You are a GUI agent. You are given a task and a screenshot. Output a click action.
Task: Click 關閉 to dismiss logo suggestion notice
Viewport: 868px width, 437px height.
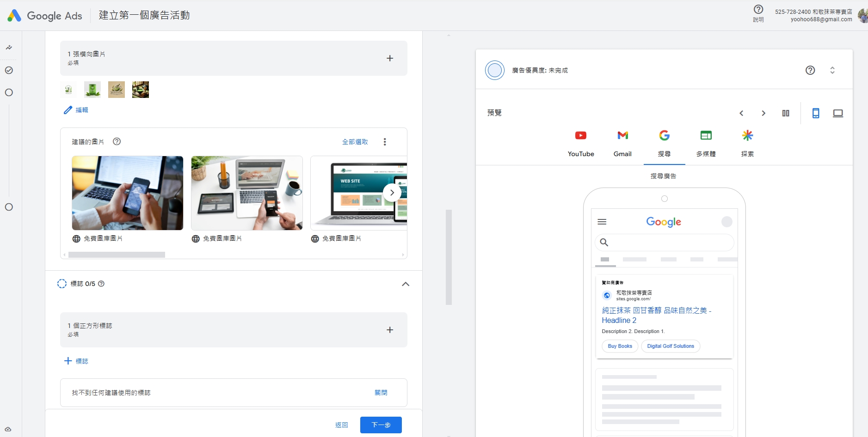(x=381, y=393)
